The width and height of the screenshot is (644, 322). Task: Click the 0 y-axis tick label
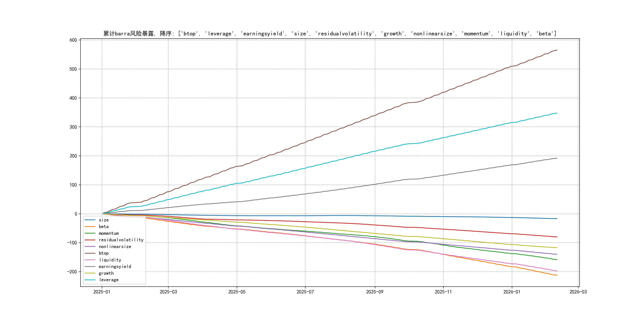(x=76, y=214)
